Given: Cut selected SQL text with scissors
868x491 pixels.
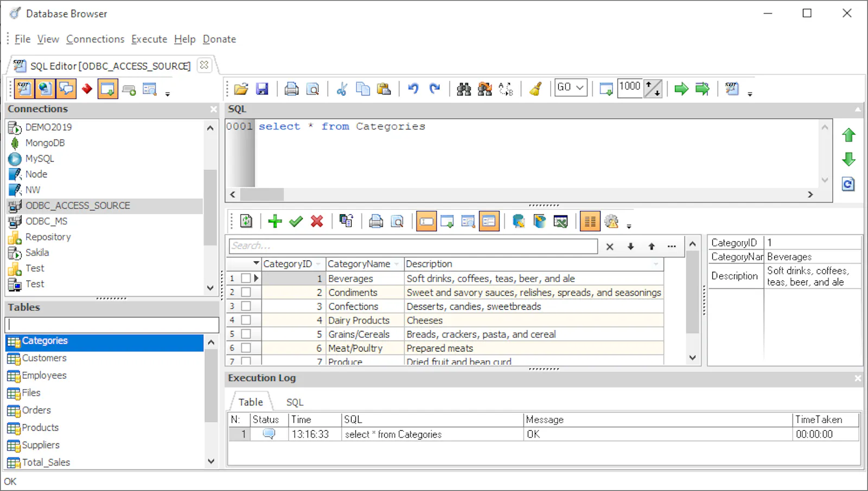Looking at the screenshot, I should [342, 88].
